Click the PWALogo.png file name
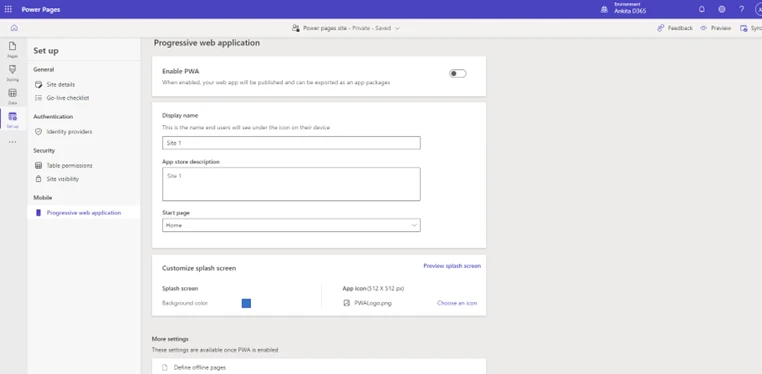The height and width of the screenshot is (374, 762). click(x=373, y=303)
